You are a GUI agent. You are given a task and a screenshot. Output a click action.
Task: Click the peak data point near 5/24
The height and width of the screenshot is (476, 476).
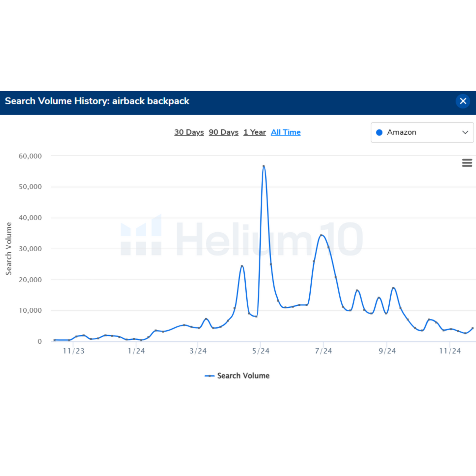point(264,166)
